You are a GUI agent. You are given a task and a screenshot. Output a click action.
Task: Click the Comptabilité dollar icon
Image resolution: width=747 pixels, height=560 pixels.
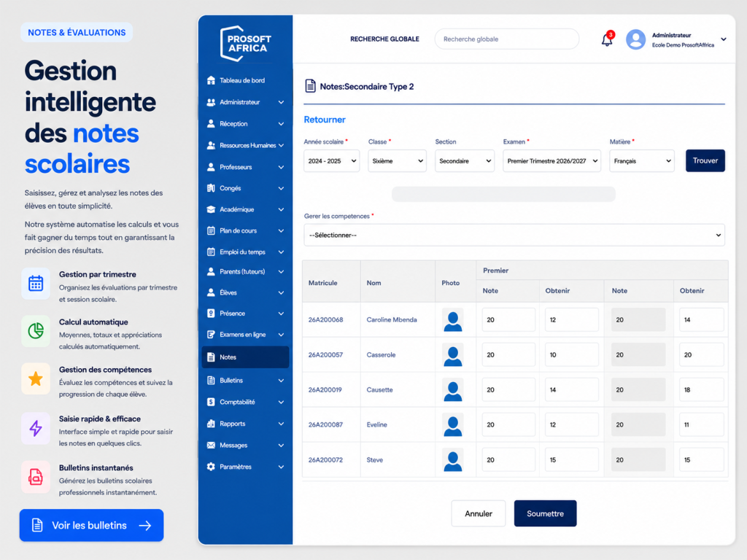coord(211,402)
